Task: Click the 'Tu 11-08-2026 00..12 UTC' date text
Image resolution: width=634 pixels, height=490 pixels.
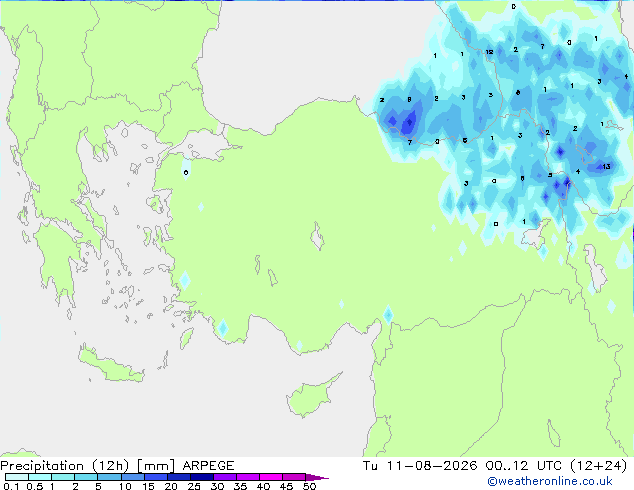Action: [464, 466]
